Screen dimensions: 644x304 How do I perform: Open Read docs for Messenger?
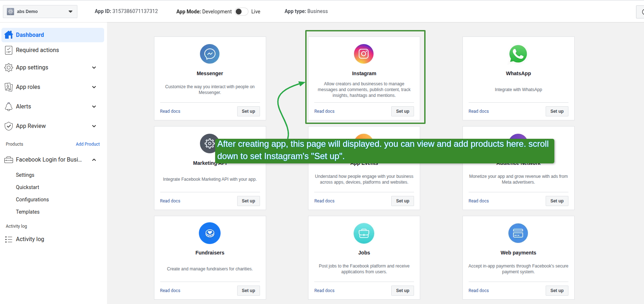click(x=170, y=111)
